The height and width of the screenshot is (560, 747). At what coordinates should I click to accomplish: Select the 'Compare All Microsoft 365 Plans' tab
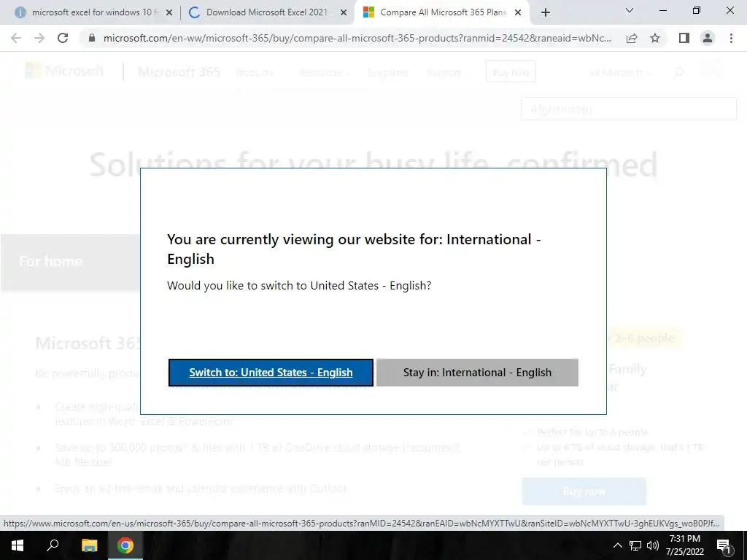click(442, 12)
